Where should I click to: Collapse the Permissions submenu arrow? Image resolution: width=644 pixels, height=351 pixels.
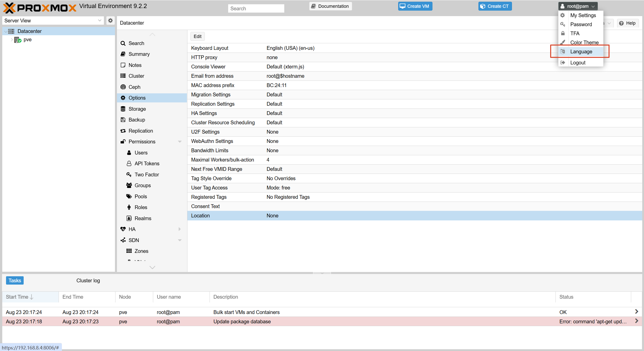click(x=180, y=142)
